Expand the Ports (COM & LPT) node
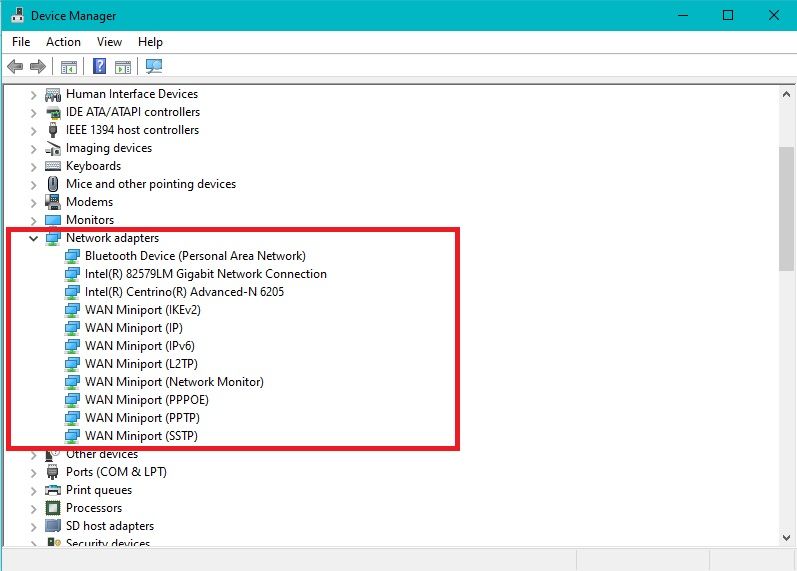The height and width of the screenshot is (571, 797). [x=34, y=473]
